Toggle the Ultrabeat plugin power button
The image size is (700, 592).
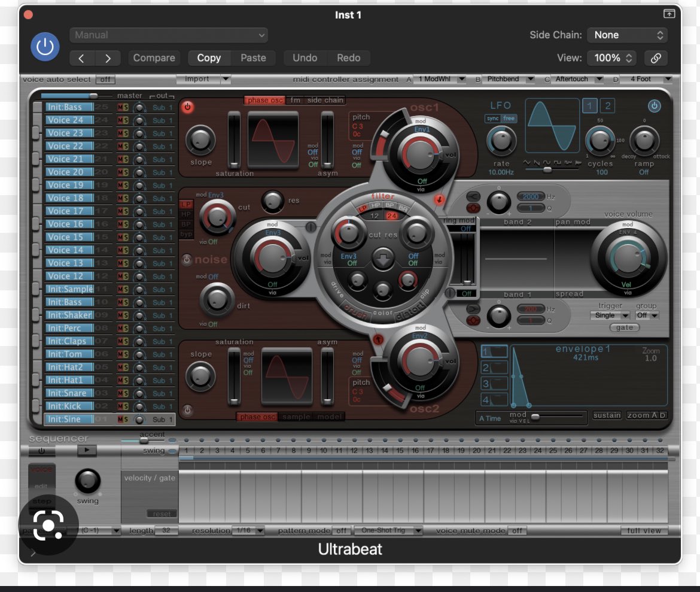point(45,47)
